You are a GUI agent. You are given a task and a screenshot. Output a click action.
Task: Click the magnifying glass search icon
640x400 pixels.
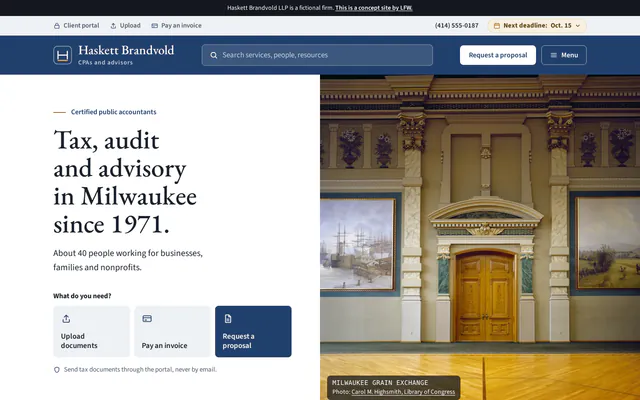coord(213,55)
